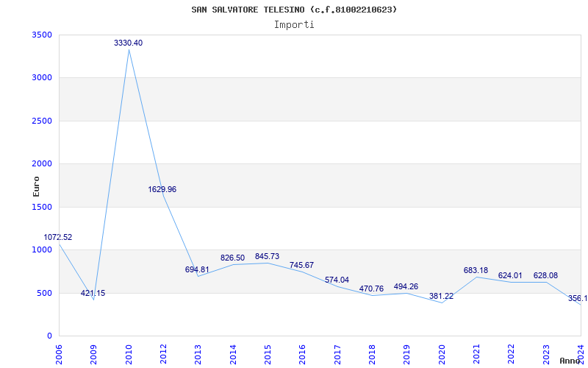Click the 2018 year label
Image resolution: width=588 pixels, height=368 pixels.
(372, 355)
